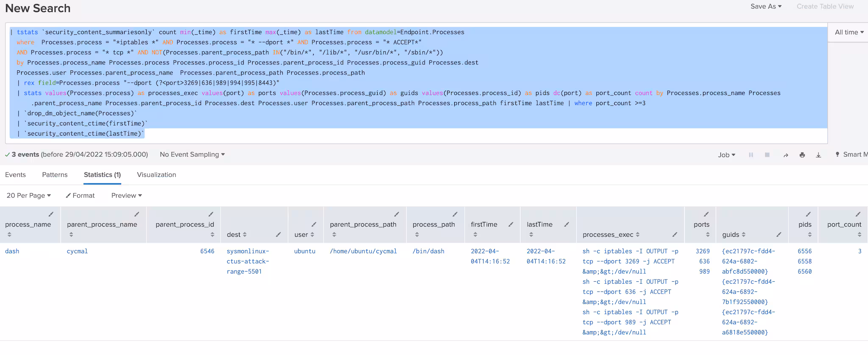Screen dimensions: 868x355
Task: Export results with the download icon
Action: [818, 155]
